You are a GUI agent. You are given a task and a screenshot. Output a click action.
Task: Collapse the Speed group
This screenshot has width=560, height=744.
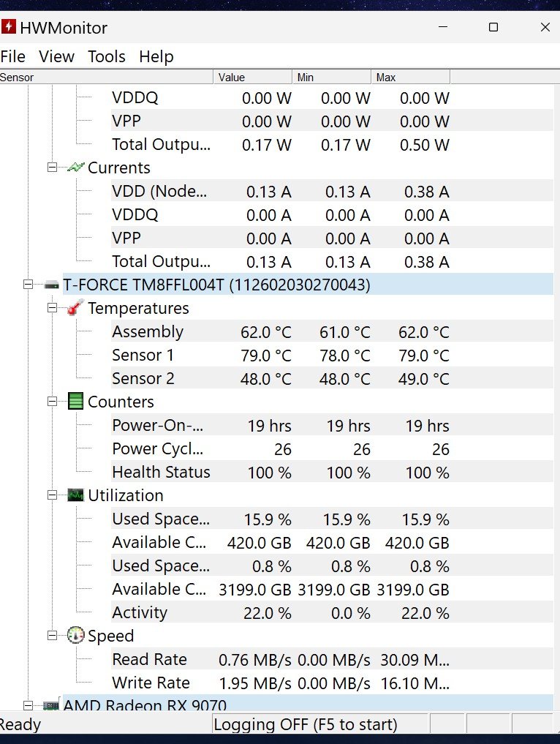(x=52, y=636)
